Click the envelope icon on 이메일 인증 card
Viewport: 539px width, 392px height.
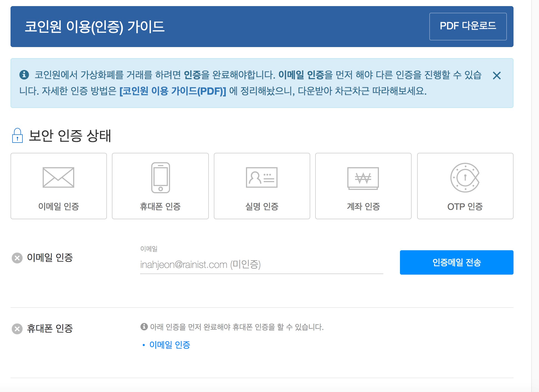pos(58,178)
